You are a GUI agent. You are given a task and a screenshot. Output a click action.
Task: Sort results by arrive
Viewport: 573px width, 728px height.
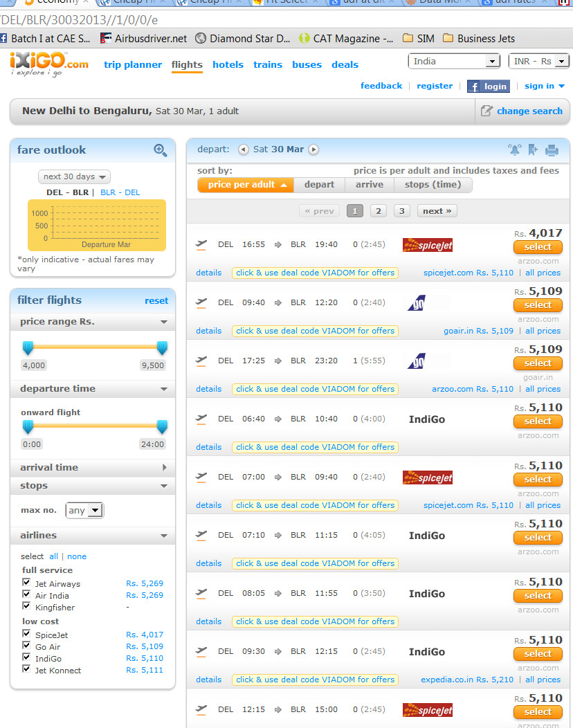[x=370, y=185]
